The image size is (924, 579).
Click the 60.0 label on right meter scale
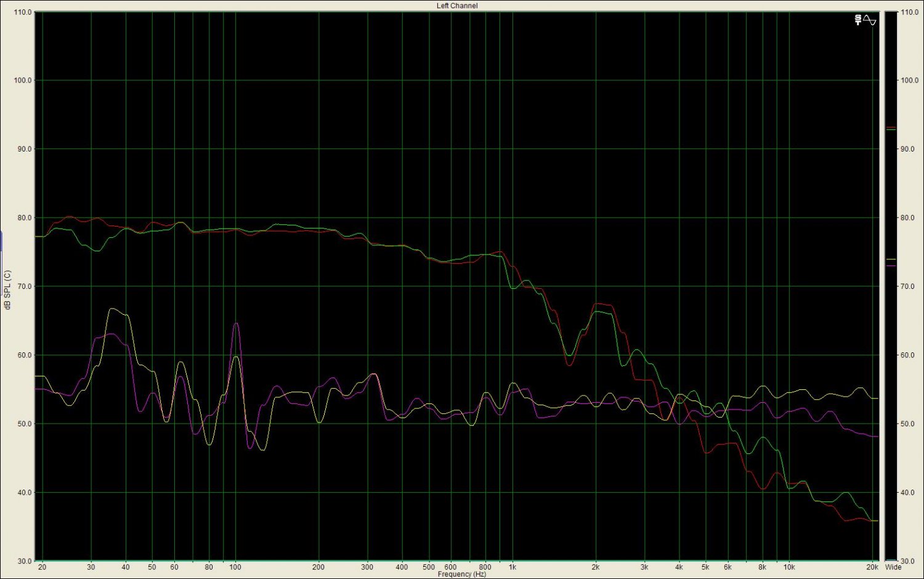point(907,355)
